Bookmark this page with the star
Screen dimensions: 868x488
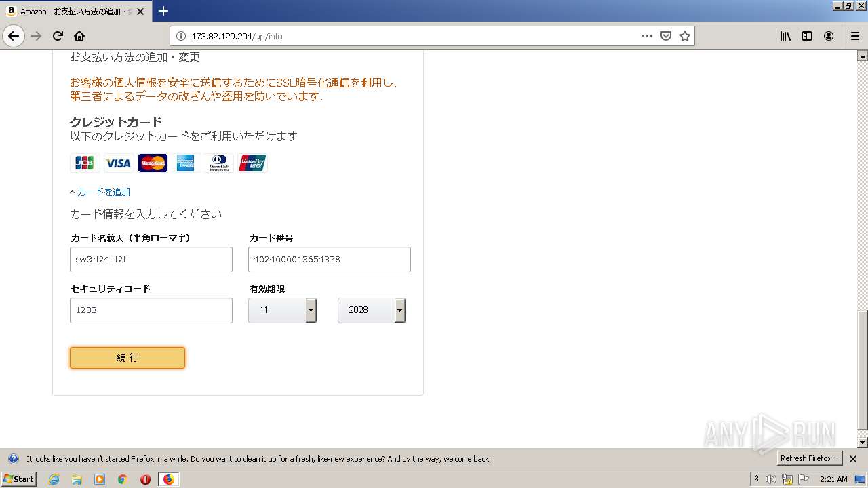point(685,36)
